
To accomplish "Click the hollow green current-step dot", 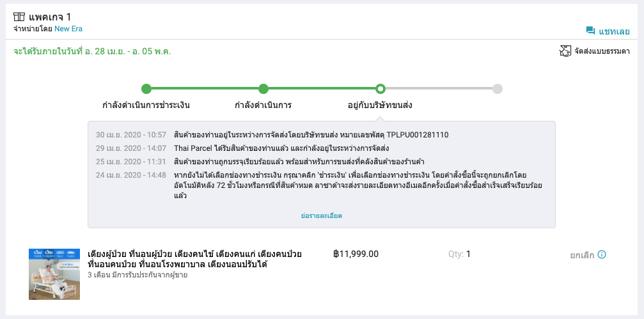I will coord(381,89).
